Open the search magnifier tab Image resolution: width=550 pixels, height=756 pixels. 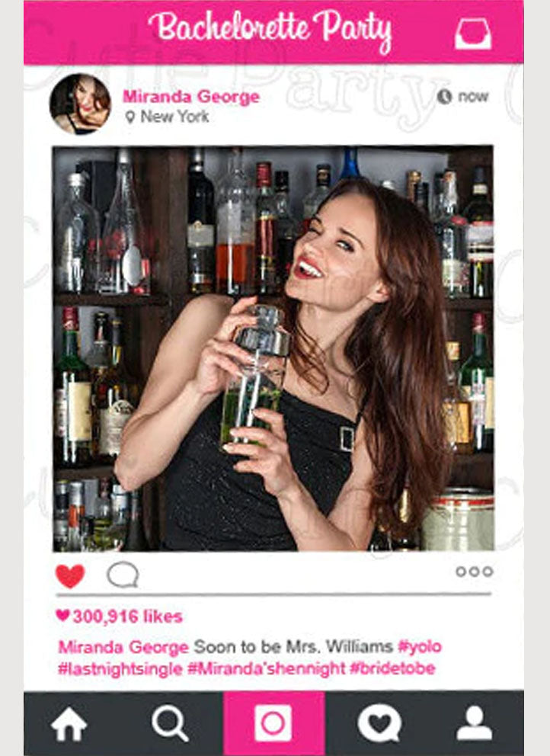click(170, 724)
